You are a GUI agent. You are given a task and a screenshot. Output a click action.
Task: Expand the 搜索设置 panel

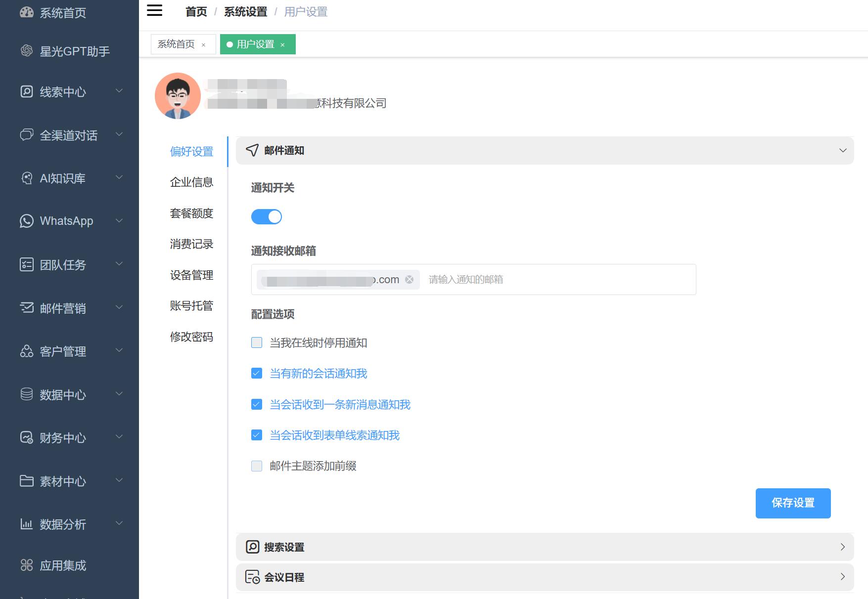843,547
